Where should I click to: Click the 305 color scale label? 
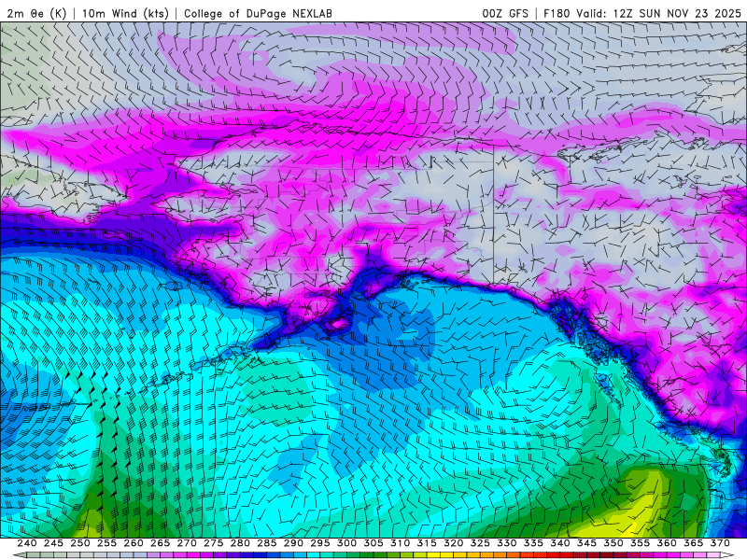point(373,543)
